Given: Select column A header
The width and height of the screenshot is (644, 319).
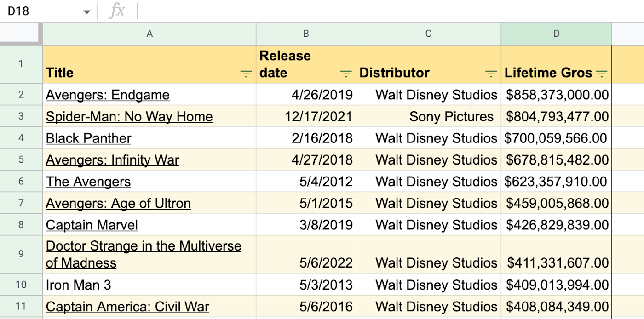Looking at the screenshot, I should pos(149,34).
